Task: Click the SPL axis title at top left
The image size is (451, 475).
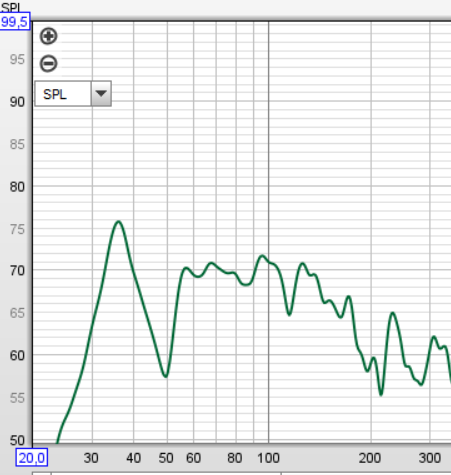Action: coord(11,7)
